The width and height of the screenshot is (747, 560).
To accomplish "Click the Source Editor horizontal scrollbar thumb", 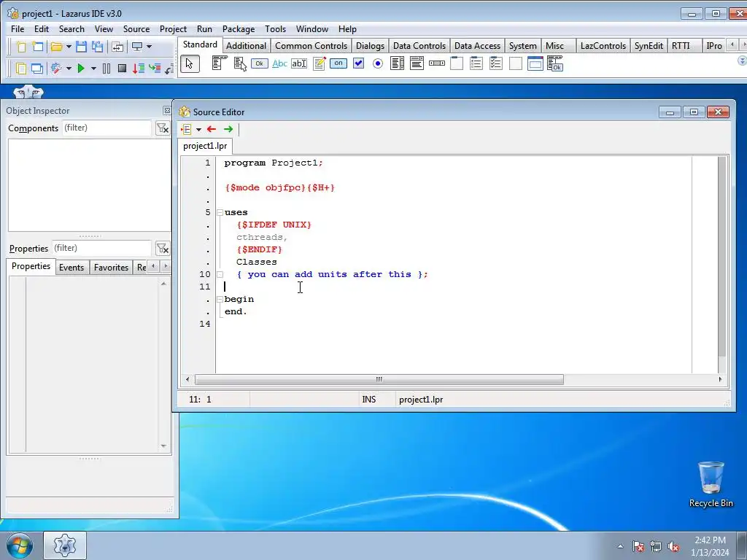I will [379, 379].
